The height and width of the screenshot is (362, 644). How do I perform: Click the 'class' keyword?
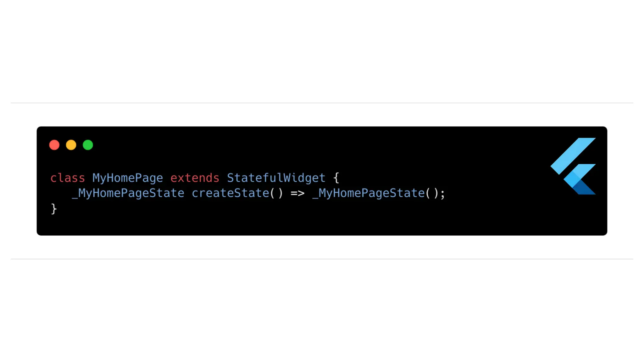[x=68, y=178]
